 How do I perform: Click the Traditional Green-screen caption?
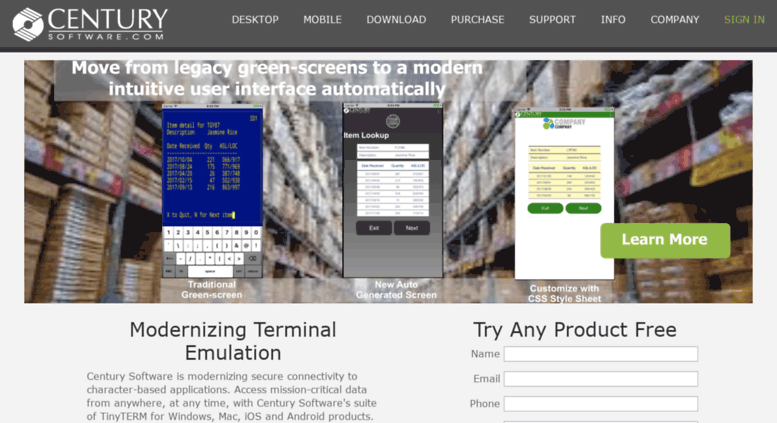pos(212,290)
